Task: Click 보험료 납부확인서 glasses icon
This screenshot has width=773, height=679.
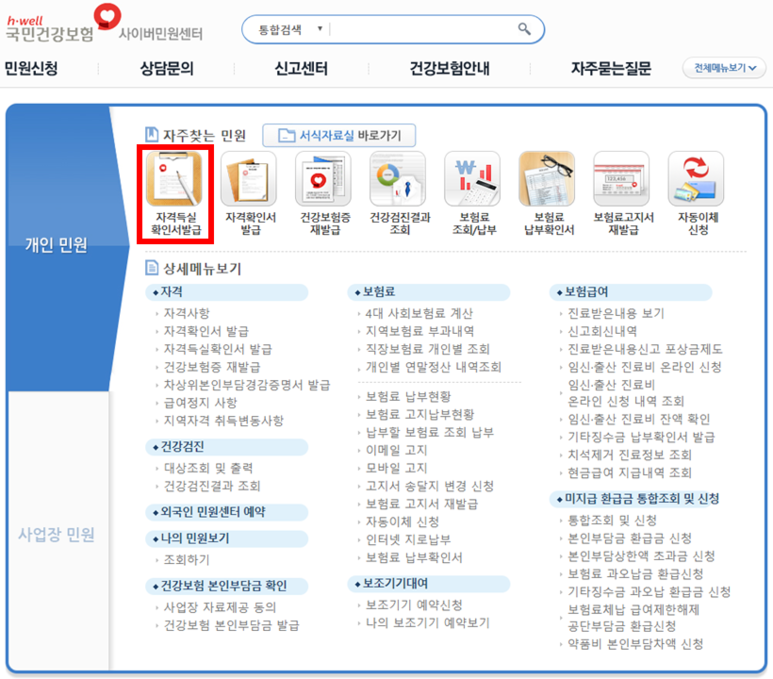Action: 547,179
